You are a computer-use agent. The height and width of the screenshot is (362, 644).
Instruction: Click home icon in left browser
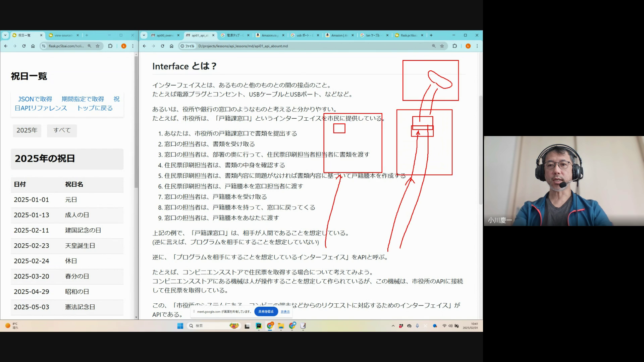[x=33, y=46]
